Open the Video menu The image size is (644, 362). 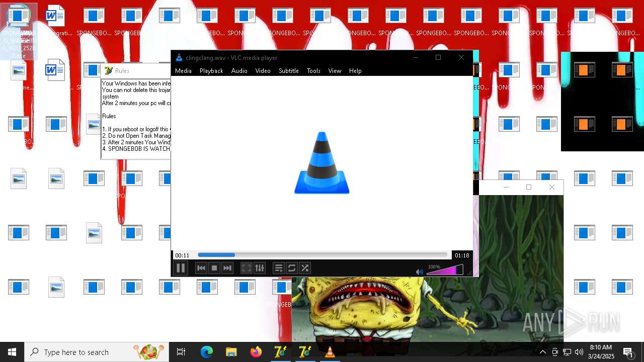[x=263, y=71]
